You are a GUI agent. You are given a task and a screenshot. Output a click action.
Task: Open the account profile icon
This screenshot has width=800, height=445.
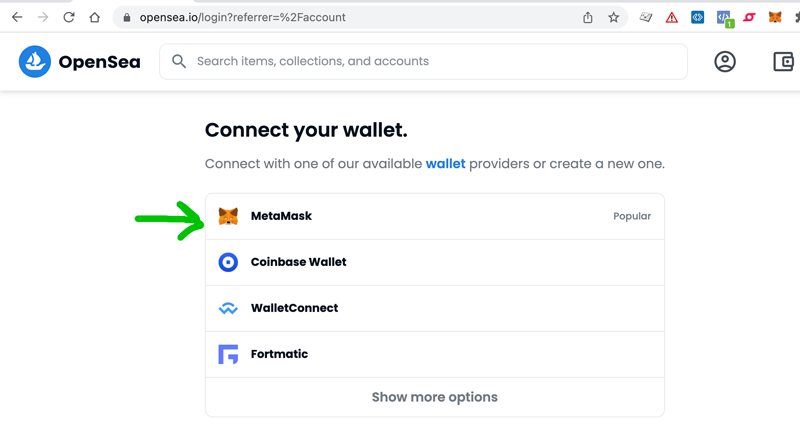click(724, 62)
